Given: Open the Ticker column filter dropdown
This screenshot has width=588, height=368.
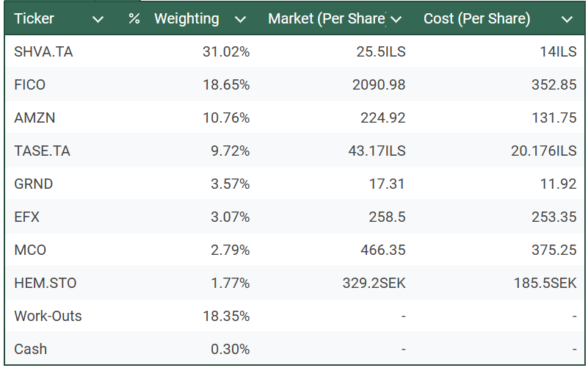Looking at the screenshot, I should point(98,19).
